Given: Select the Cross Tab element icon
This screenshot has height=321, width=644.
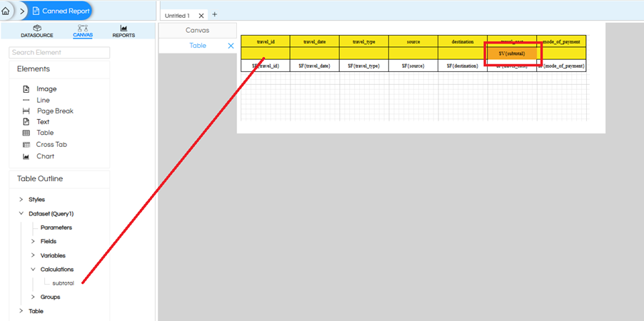Looking at the screenshot, I should [x=26, y=145].
